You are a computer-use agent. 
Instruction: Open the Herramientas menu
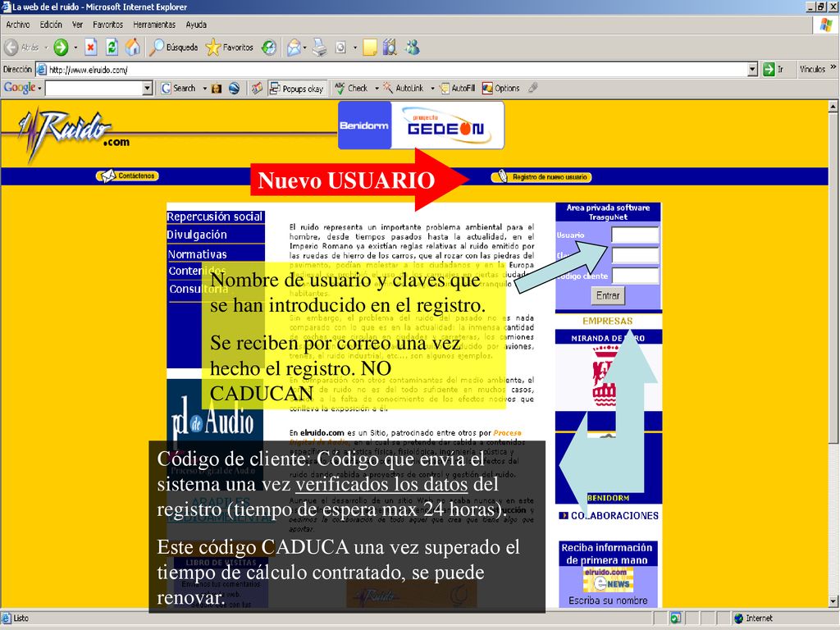click(x=154, y=25)
